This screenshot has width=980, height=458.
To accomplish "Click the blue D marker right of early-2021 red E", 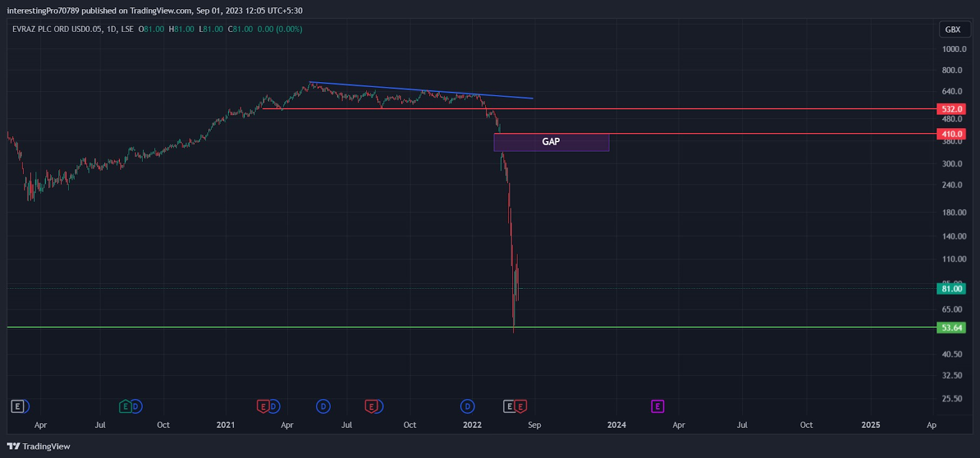I will coord(274,406).
